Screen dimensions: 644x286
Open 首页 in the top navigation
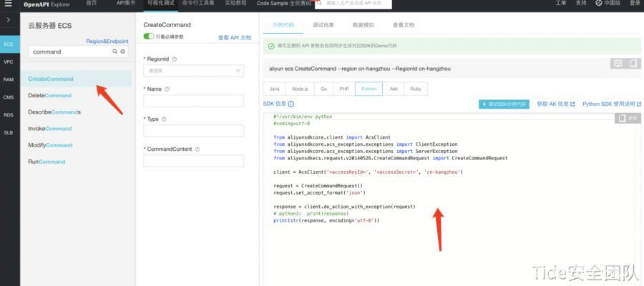coord(91,4)
